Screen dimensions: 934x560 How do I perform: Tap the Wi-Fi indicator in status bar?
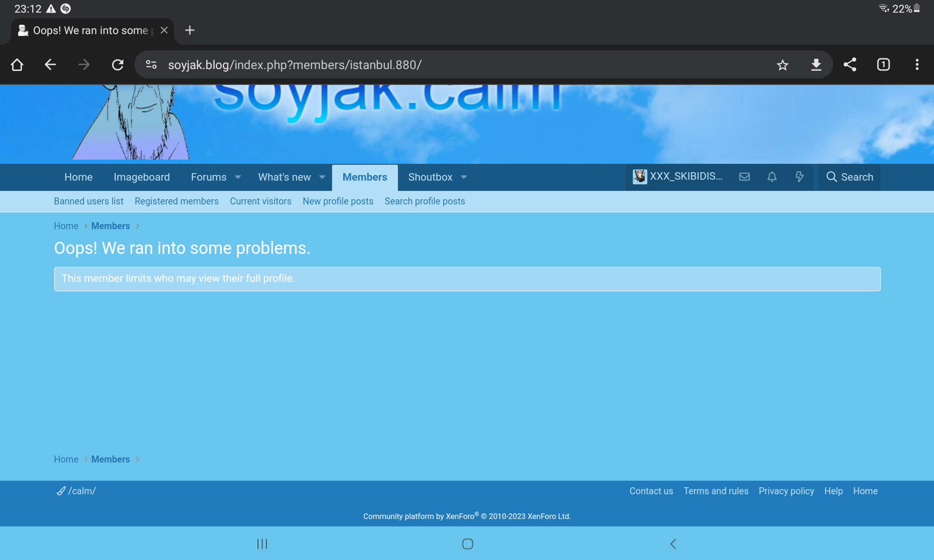[x=884, y=8]
